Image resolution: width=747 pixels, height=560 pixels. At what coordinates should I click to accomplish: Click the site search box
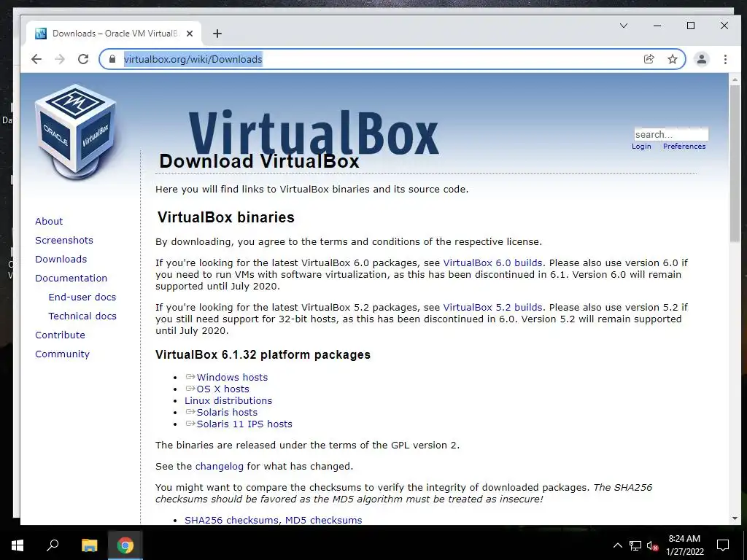[x=671, y=134]
